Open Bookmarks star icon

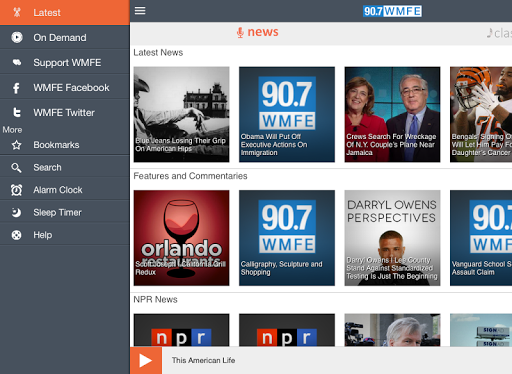tap(16, 145)
